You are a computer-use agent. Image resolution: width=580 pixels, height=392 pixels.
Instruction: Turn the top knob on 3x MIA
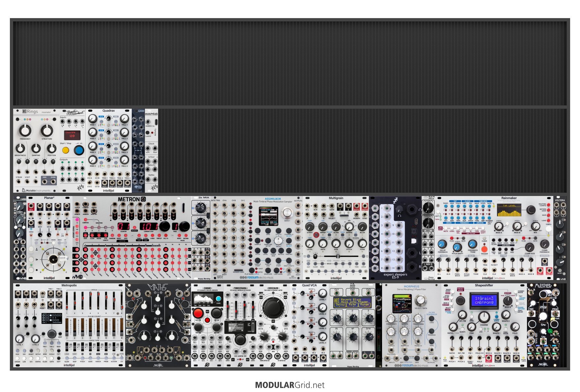(x=201, y=208)
